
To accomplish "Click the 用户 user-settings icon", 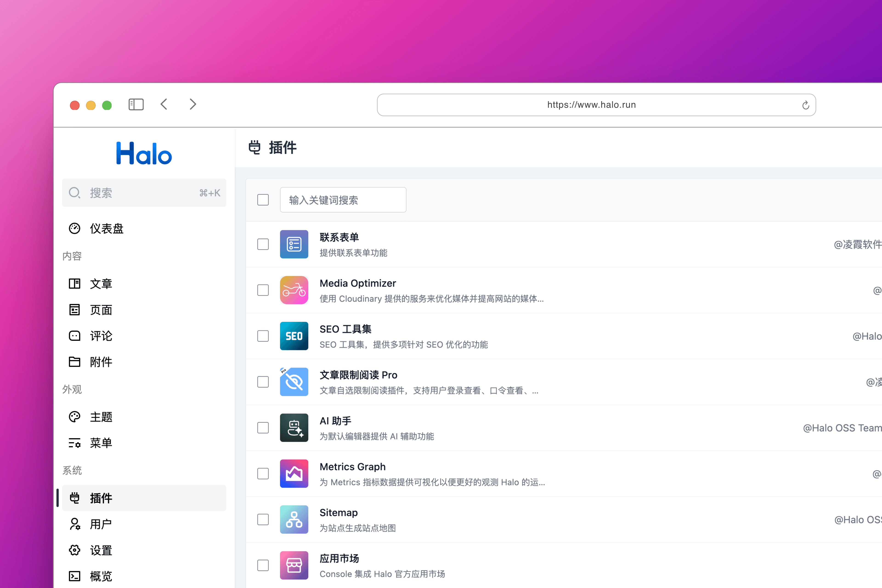I will pos(75,524).
